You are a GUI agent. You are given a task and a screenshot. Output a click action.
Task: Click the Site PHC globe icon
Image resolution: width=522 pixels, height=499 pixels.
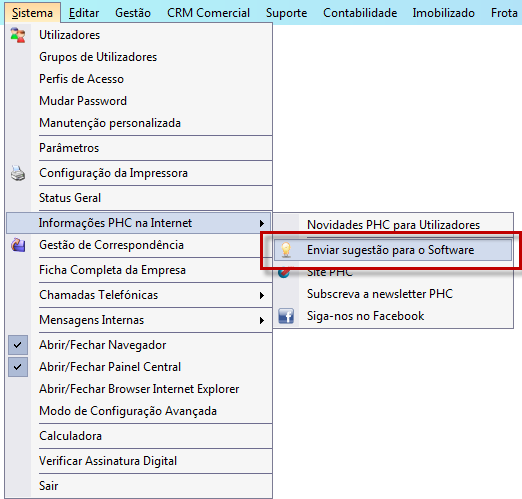point(284,272)
